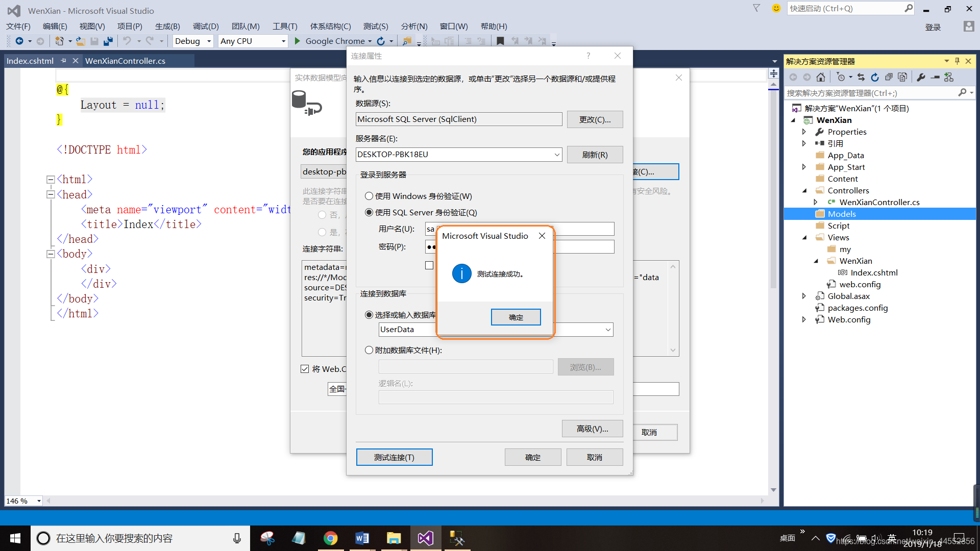
Task: Click the editor horizontal scrollbar
Action: click(406, 501)
